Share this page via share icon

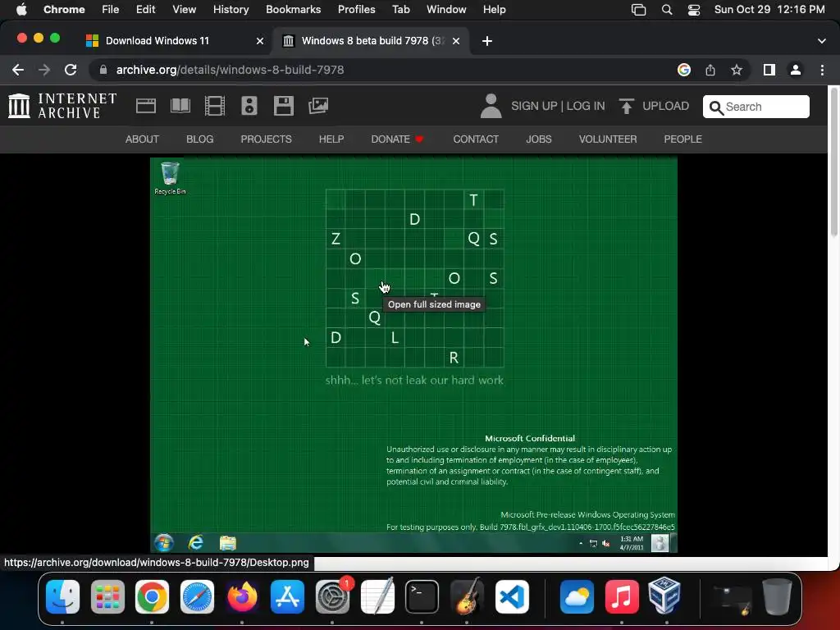[710, 70]
